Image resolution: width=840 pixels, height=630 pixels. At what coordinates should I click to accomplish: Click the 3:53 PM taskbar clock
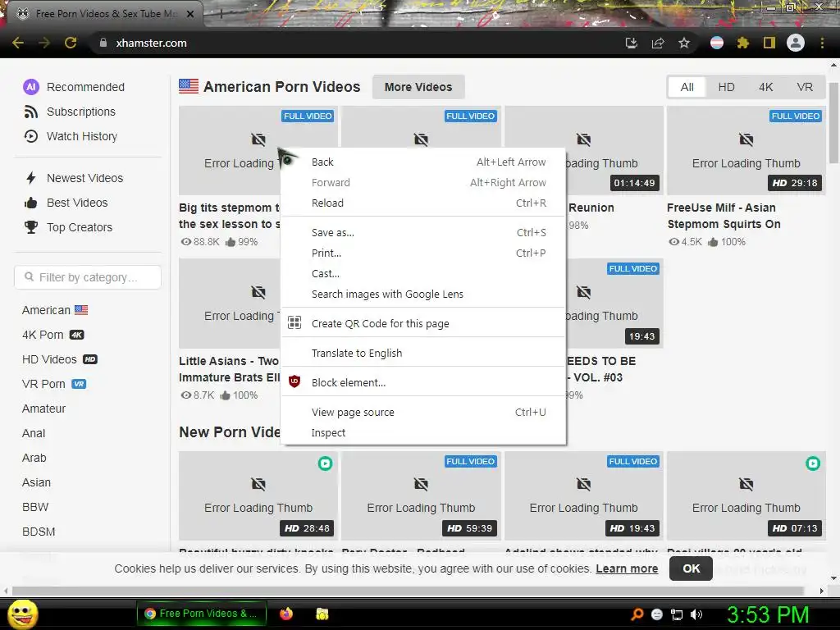768,614
